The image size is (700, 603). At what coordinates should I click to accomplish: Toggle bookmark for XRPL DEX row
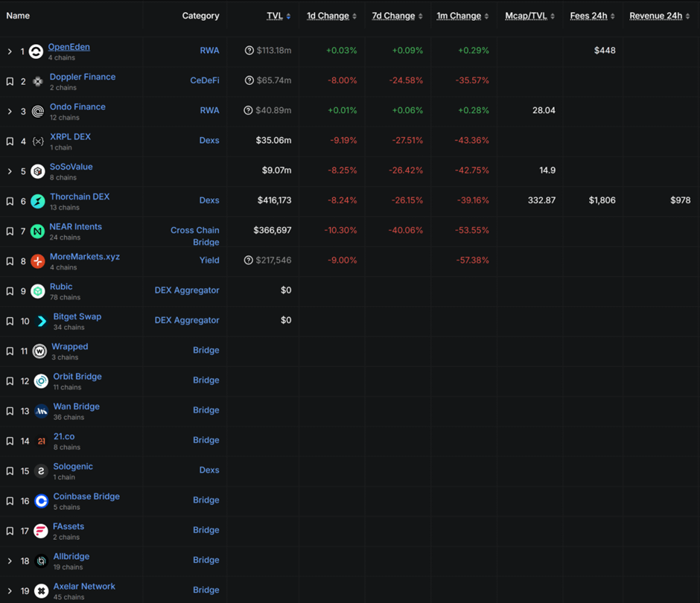10,141
